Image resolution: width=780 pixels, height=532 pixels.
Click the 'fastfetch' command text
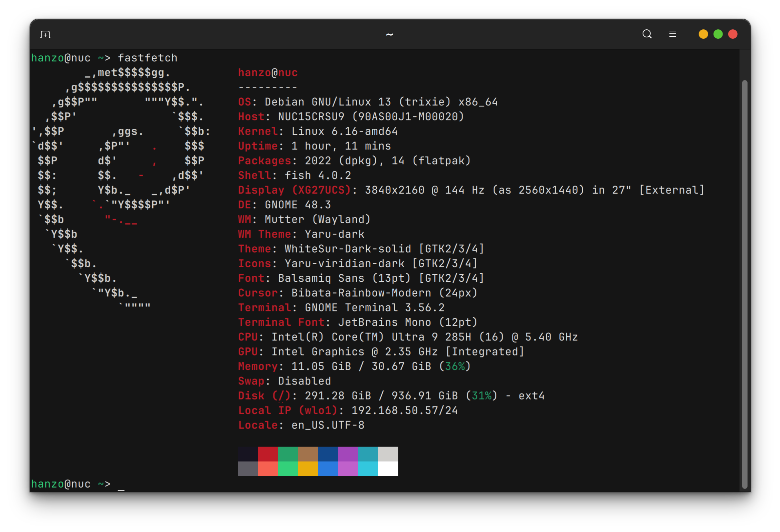(147, 58)
